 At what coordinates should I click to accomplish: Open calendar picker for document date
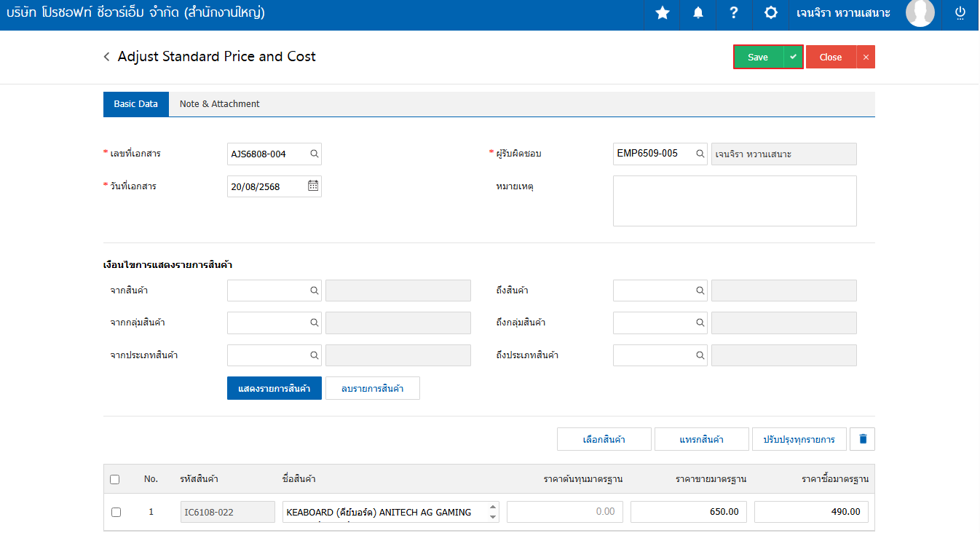click(x=313, y=186)
